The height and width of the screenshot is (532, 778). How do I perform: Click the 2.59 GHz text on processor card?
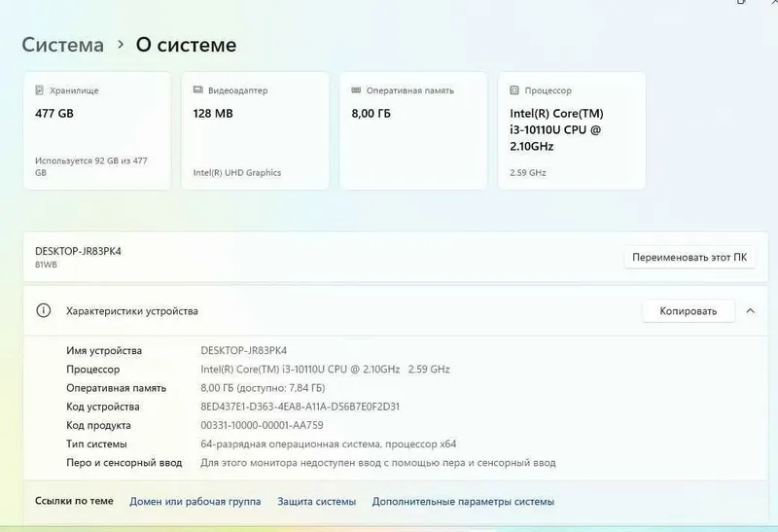pyautogui.click(x=528, y=173)
